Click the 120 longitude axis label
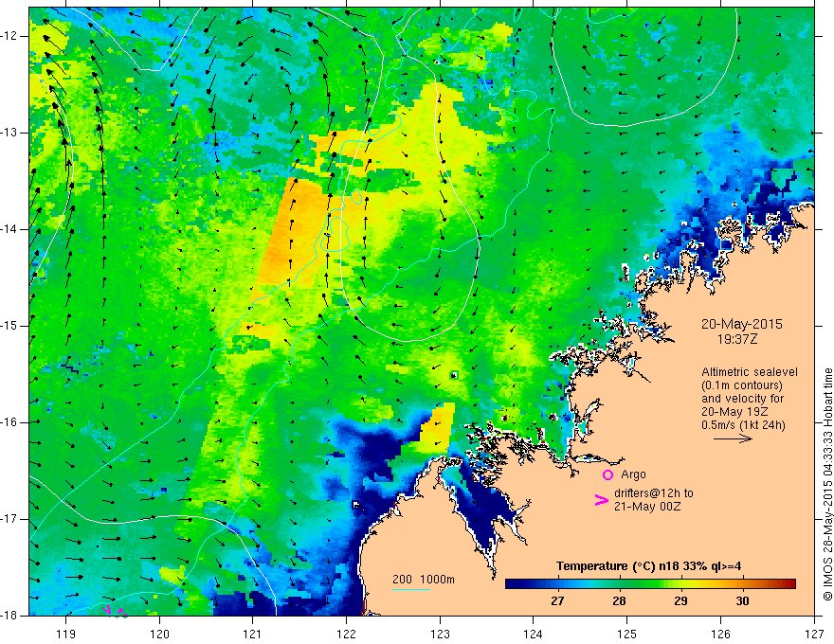This screenshot has width=834, height=644. [159, 634]
